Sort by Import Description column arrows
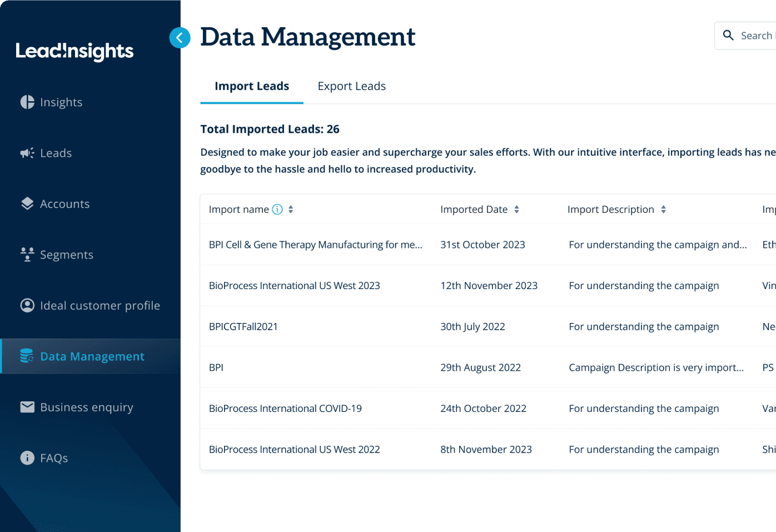The image size is (776, 532). click(663, 209)
